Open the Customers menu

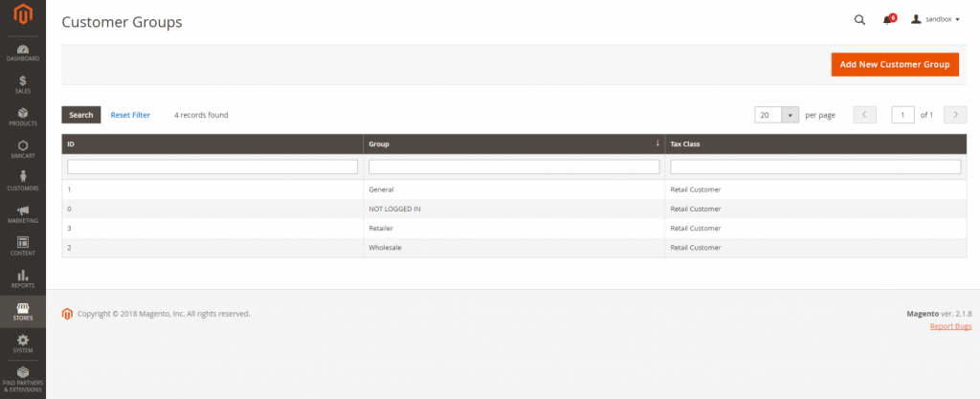click(x=23, y=183)
